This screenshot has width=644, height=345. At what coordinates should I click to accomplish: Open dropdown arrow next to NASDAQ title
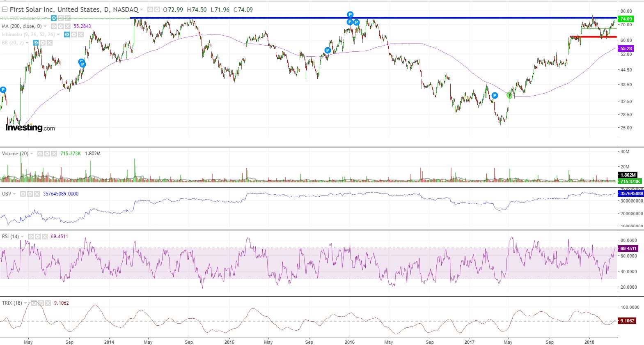coord(142,9)
